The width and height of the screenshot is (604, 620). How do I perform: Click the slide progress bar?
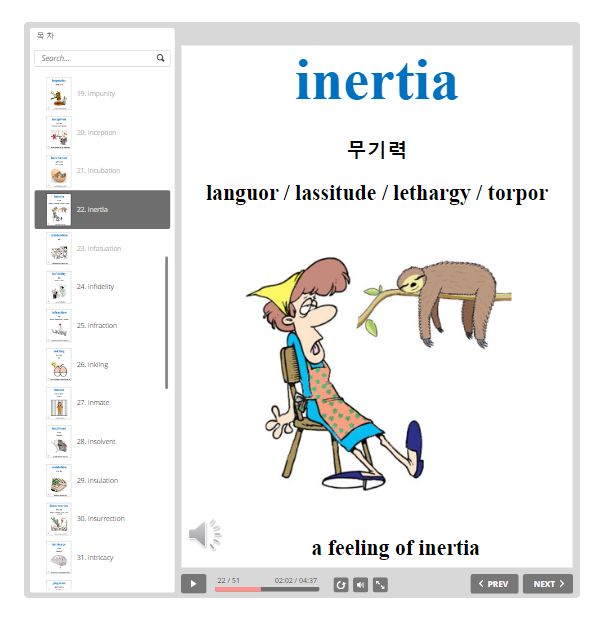click(x=267, y=589)
